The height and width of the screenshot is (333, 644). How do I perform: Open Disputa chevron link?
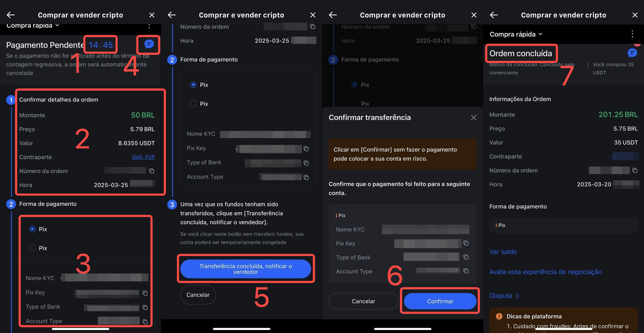point(504,296)
